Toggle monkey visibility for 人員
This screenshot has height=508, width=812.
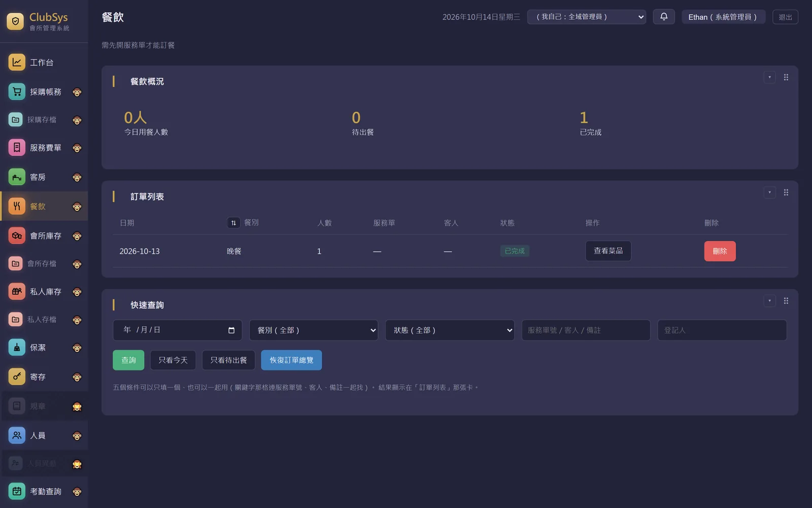(77, 436)
